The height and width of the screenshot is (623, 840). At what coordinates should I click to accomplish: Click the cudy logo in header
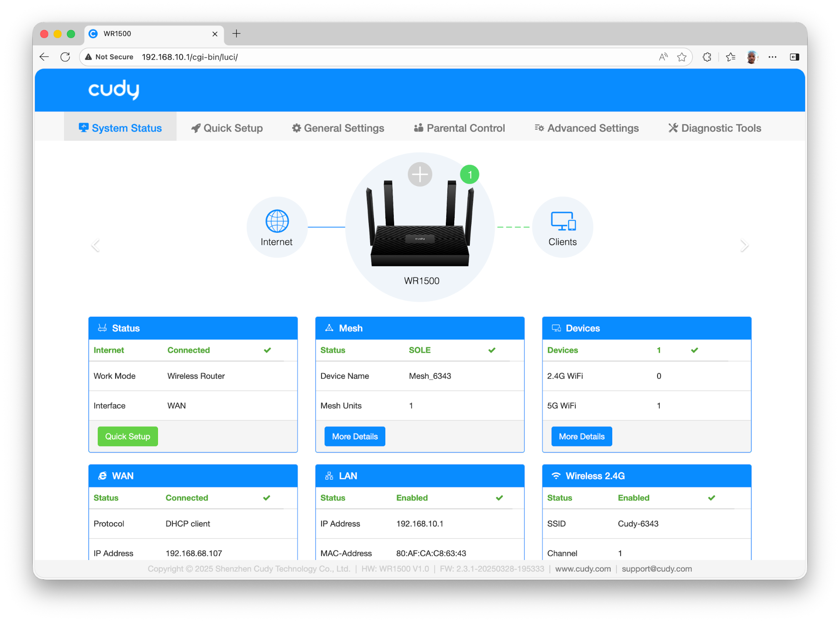[x=113, y=89]
